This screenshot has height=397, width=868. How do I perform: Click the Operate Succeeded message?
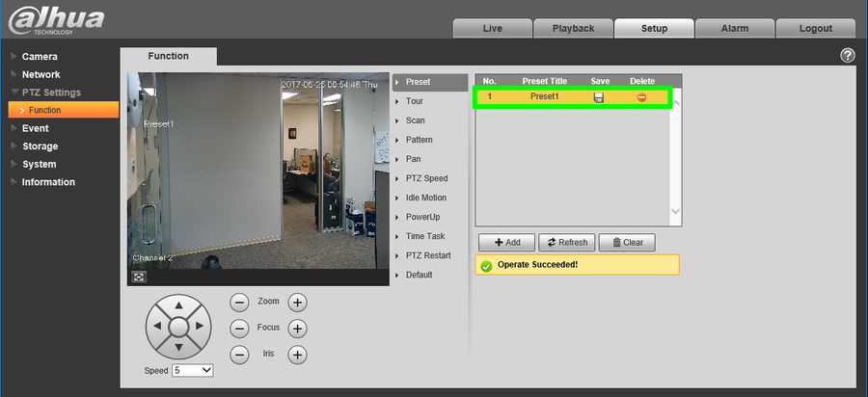577,265
